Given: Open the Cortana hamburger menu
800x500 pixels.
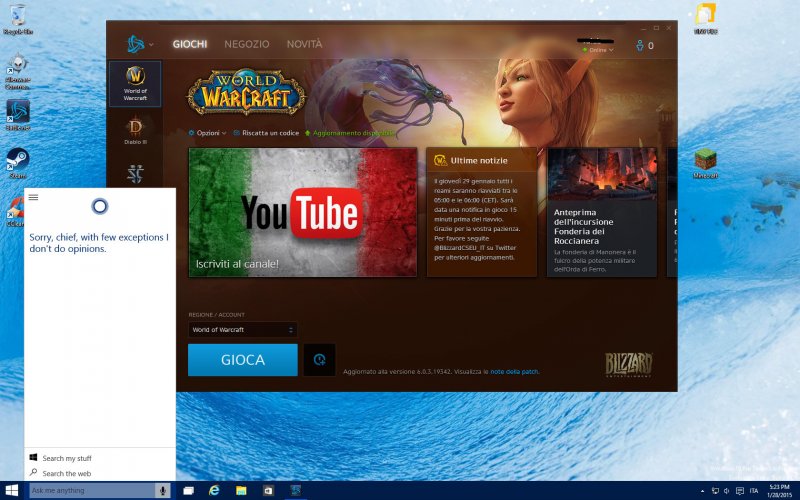Looking at the screenshot, I should 34,197.
